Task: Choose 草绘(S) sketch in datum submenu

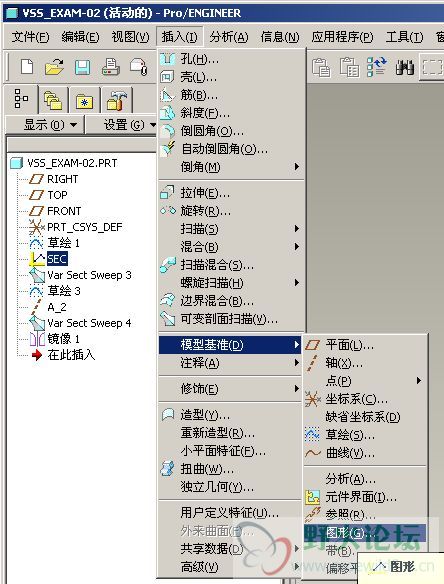Action: 365,435
